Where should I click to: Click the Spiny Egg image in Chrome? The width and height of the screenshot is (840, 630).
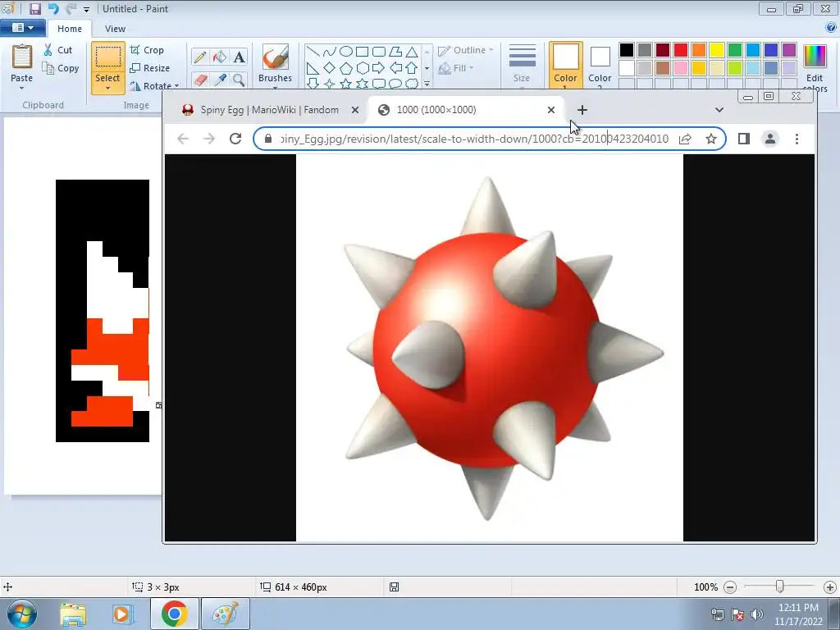click(489, 348)
